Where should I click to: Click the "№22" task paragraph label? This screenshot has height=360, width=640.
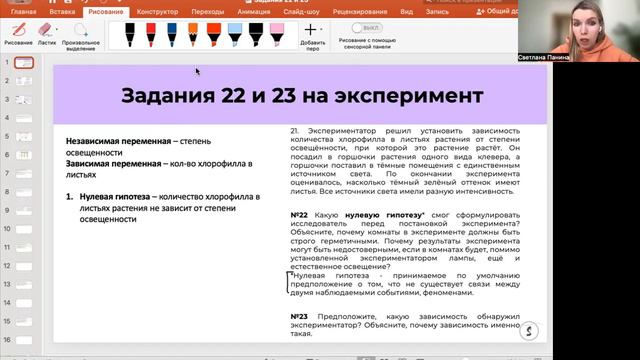pyautogui.click(x=299, y=215)
